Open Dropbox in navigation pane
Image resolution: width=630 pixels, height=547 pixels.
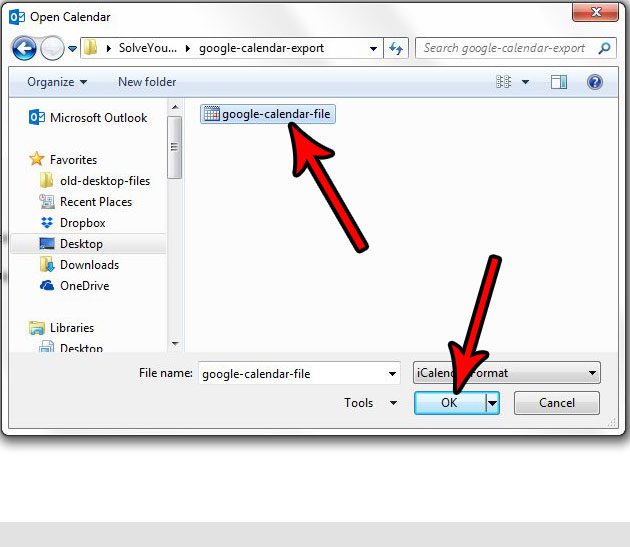coord(73,223)
